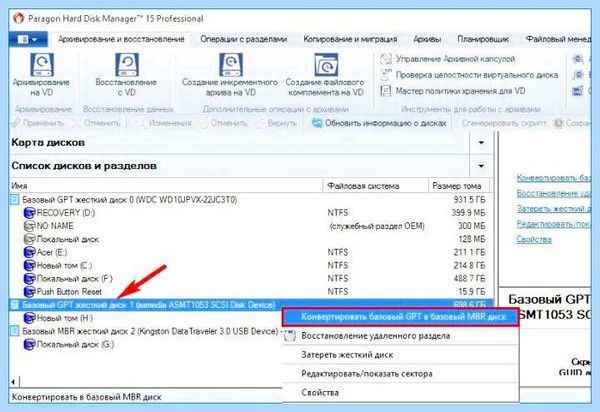Click 211.1 ГБ size of Acer
600x412 pixels.
pyautogui.click(x=469, y=252)
